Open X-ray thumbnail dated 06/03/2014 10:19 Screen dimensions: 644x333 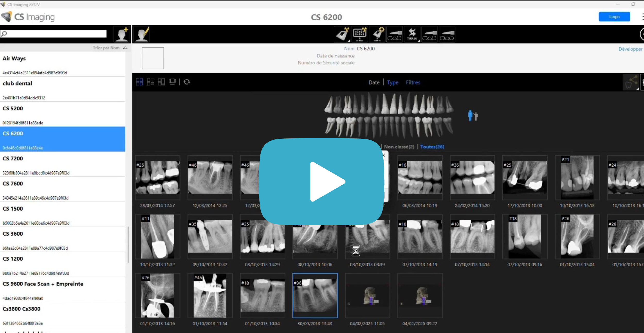point(420,178)
